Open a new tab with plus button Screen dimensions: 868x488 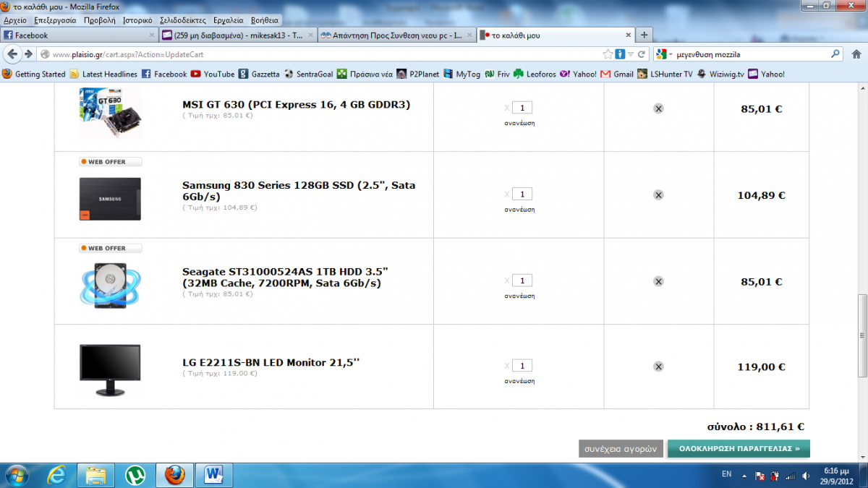[644, 35]
